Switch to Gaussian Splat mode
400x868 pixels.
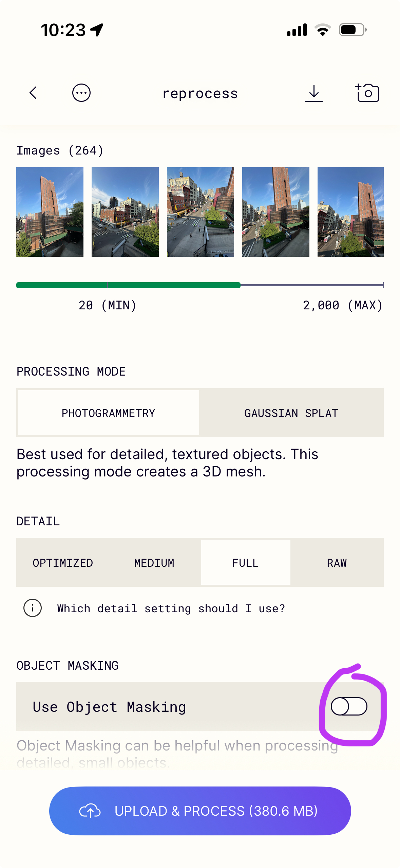click(x=291, y=413)
